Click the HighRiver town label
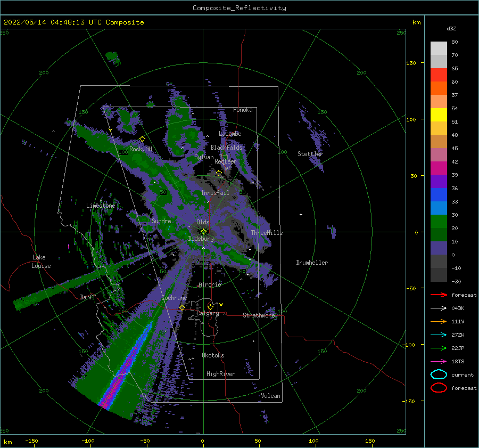Screen dimensions: 479x448 (220, 374)
